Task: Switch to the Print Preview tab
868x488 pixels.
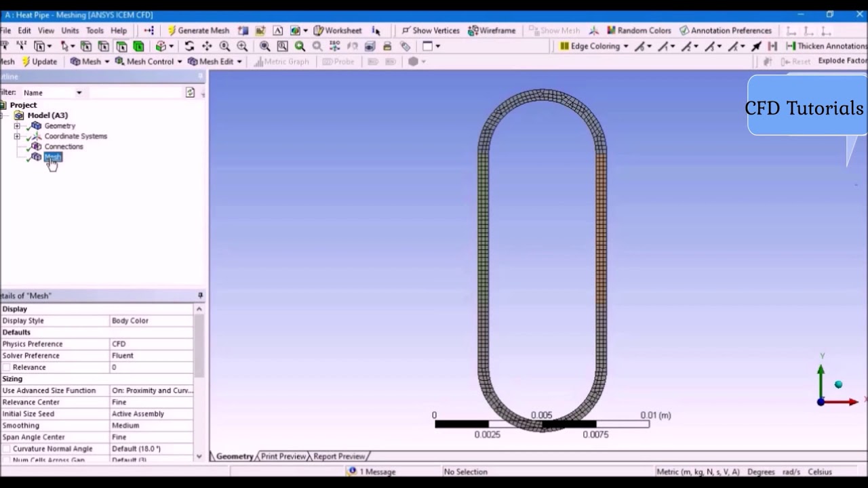Action: [x=283, y=456]
